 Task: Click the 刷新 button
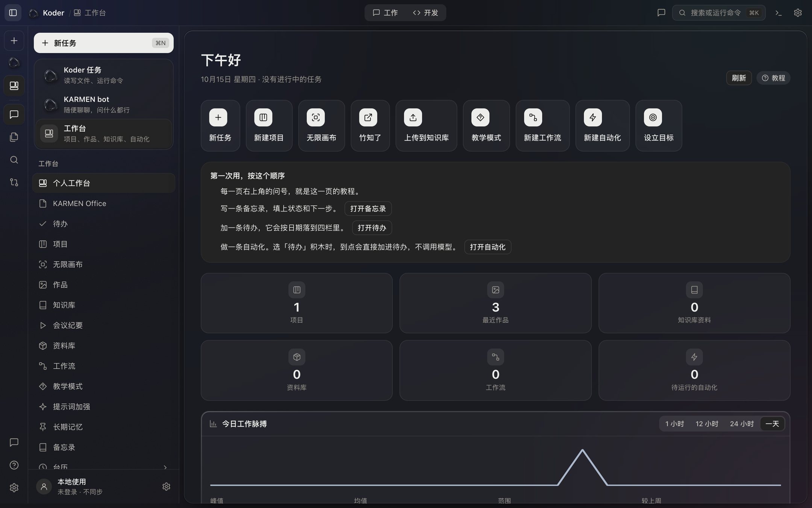[x=739, y=78]
